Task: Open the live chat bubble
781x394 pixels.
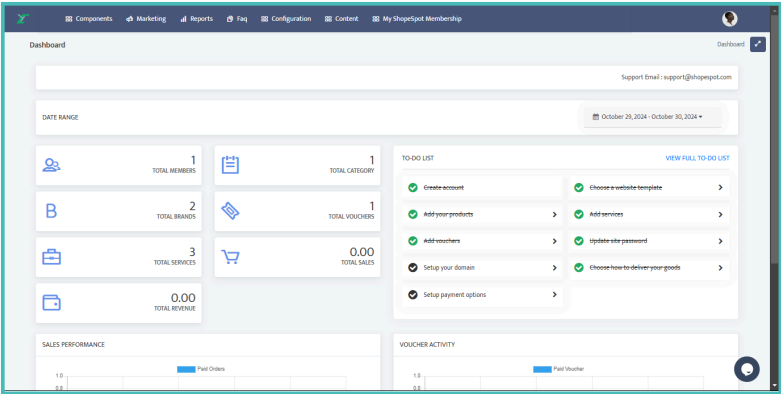Action: [x=747, y=369]
